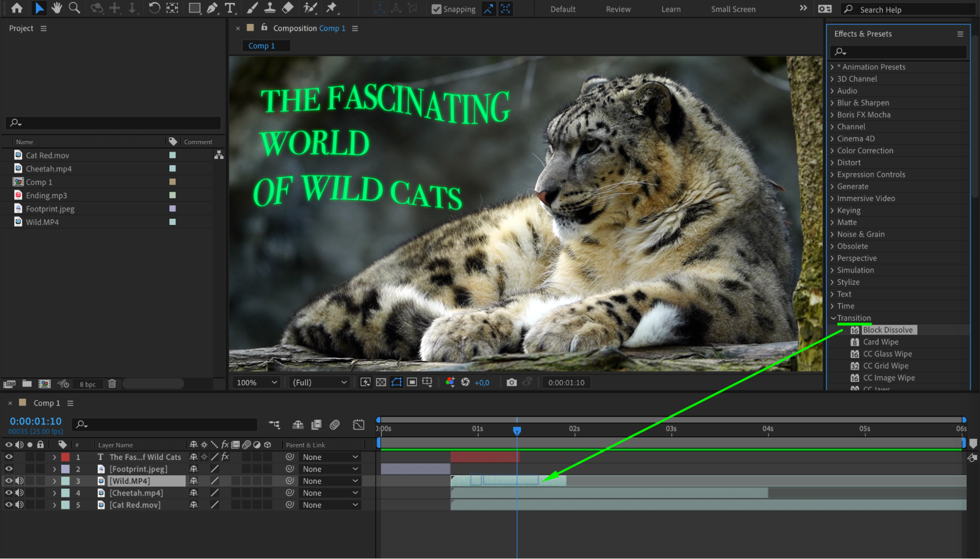This screenshot has width=980, height=559.
Task: Hide the Footprint.jpeg layer with eye toggle
Action: (x=9, y=469)
